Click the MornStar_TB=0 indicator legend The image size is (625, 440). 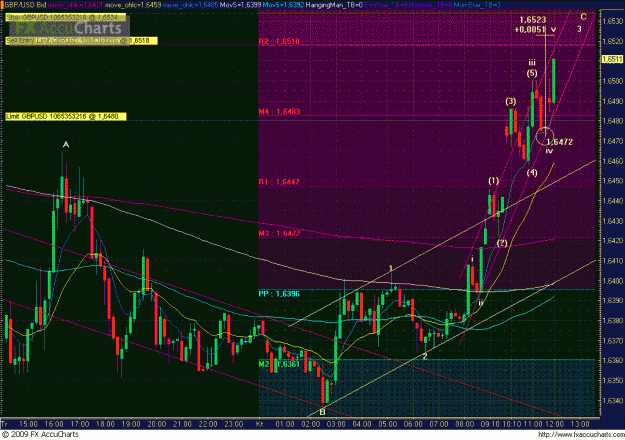(476, 5)
